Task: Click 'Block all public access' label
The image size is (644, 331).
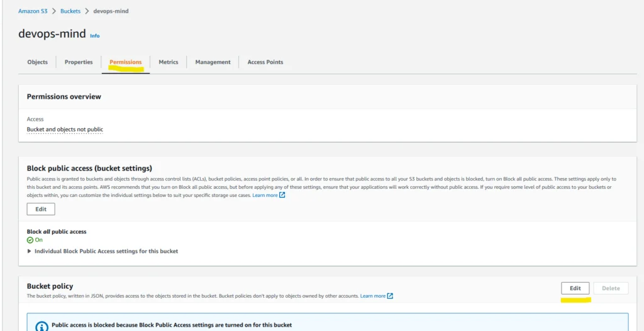Action: pos(57,232)
